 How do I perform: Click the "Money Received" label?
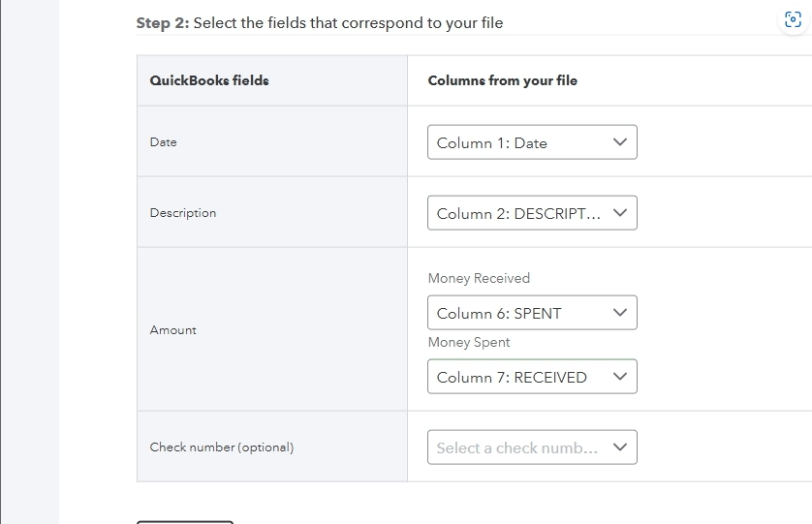[479, 278]
